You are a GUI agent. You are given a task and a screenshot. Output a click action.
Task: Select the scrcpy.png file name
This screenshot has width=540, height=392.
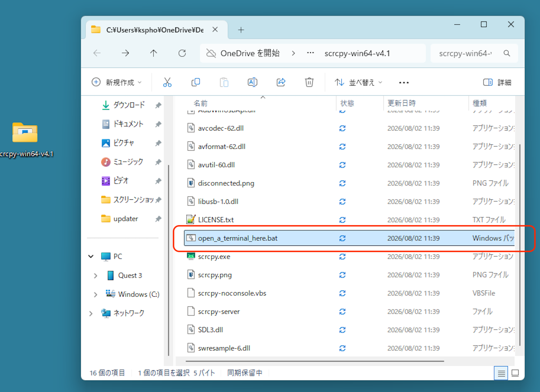215,275
